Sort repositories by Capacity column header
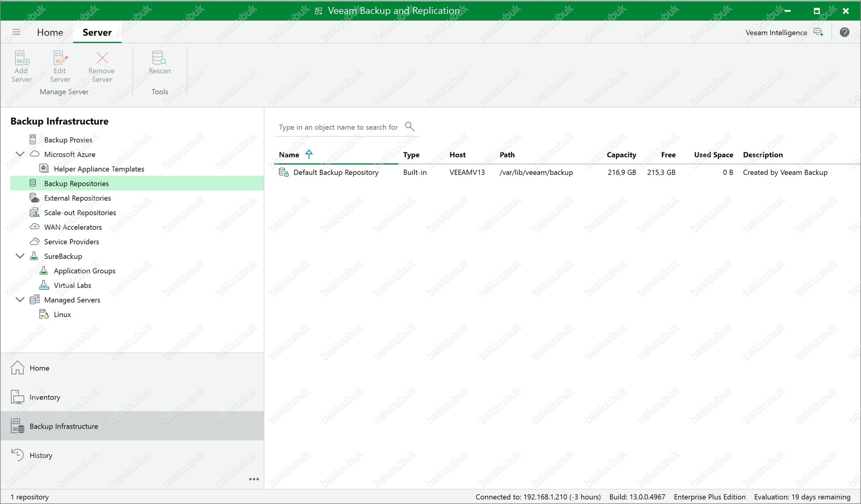Image resolution: width=861 pixels, height=504 pixels. click(621, 155)
